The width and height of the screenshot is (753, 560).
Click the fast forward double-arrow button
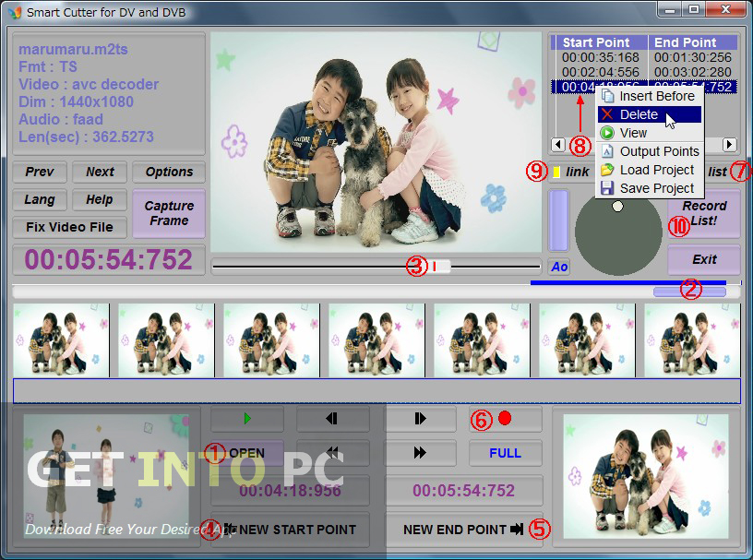click(420, 452)
